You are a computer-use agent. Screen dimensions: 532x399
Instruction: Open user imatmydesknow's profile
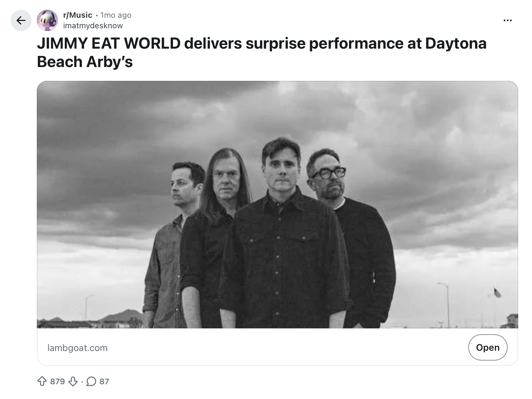[x=93, y=26]
